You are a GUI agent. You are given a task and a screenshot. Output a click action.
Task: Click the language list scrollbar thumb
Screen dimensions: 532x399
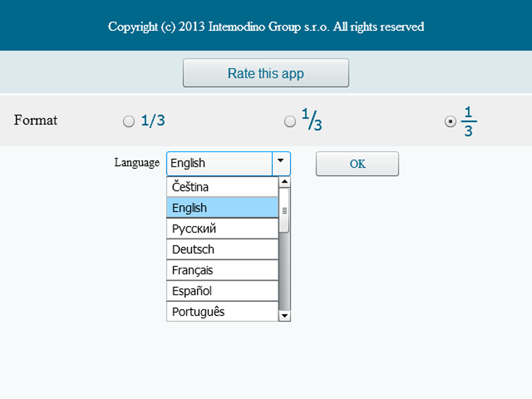point(284,210)
